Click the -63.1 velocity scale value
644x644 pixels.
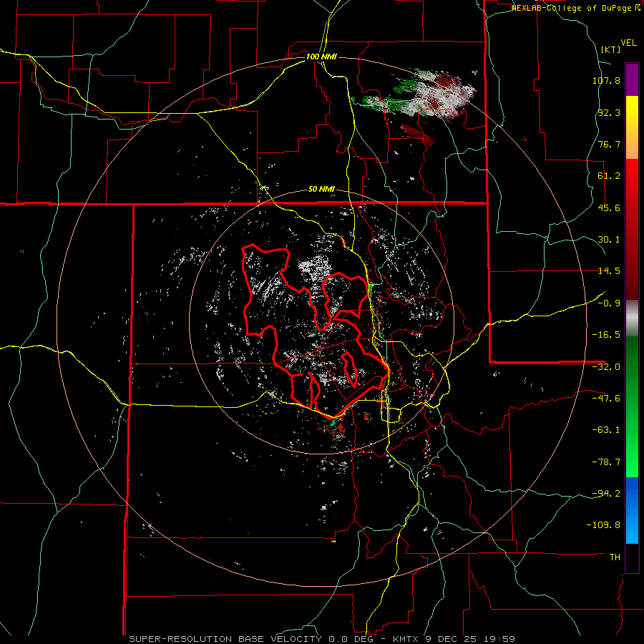point(606,430)
